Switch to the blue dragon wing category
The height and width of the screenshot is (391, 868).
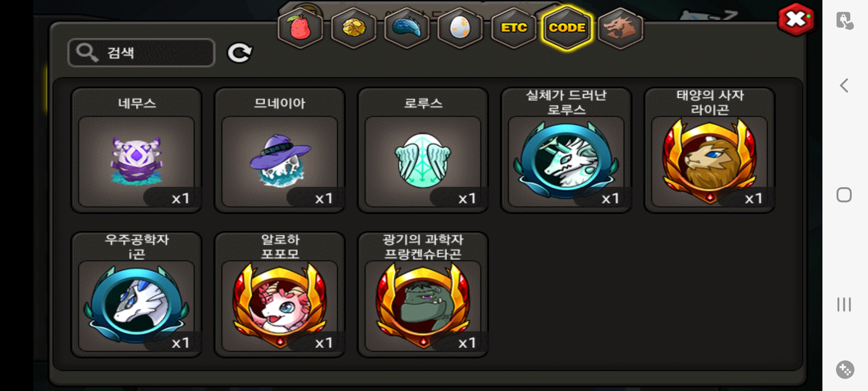pos(407,28)
